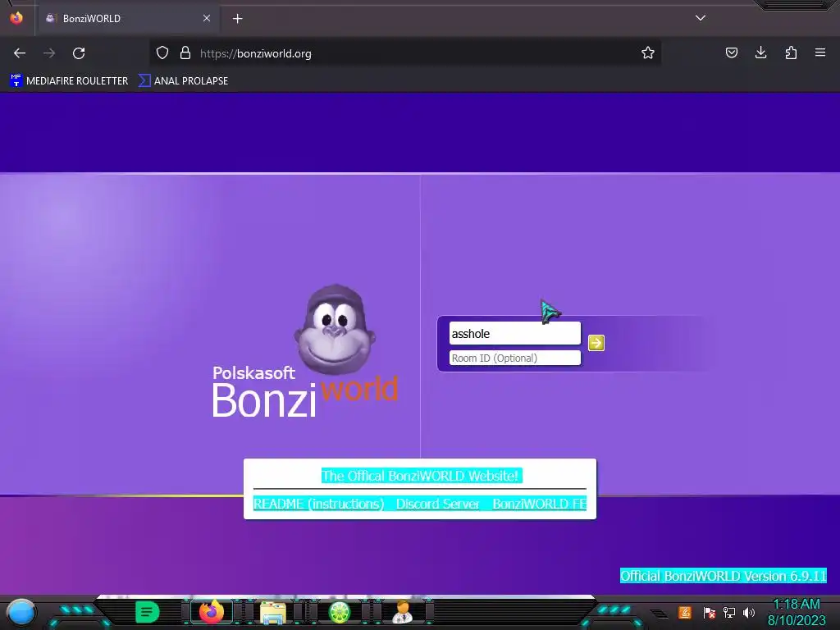Reload the current page
Screen dimensions: 840x630
tap(79, 53)
